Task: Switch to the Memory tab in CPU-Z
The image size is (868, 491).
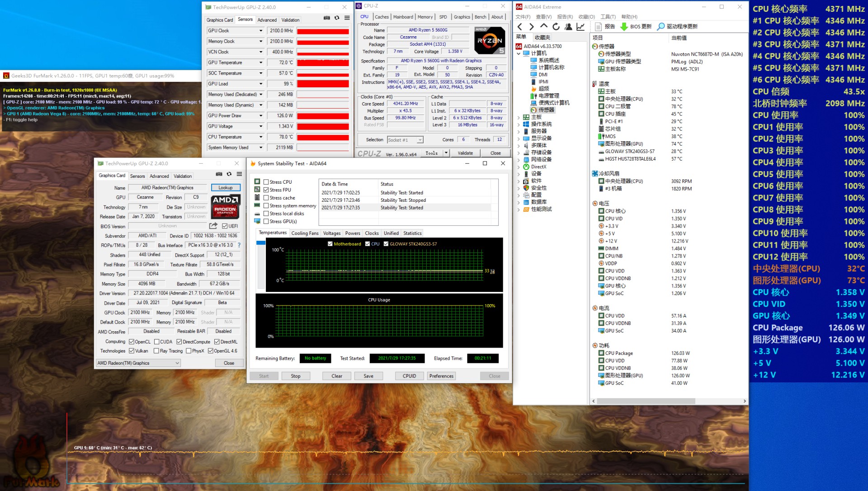Action: tap(425, 17)
